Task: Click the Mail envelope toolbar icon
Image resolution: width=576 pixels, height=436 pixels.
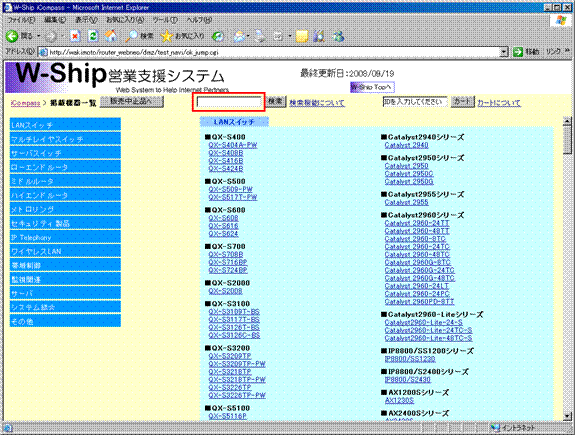Action: click(x=239, y=36)
